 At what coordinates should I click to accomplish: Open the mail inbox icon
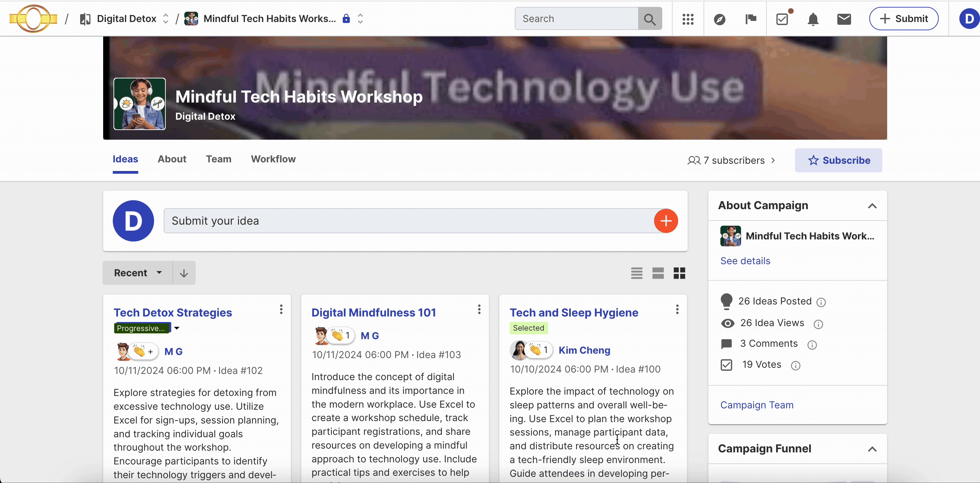click(844, 19)
